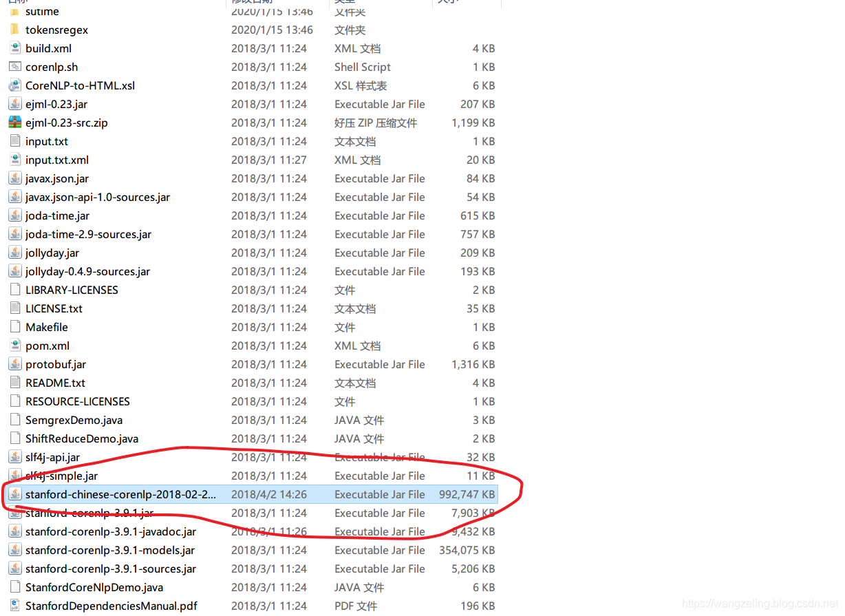This screenshot has height=616, width=845.
Task: Select file name corenlp.sh
Action: [x=52, y=67]
